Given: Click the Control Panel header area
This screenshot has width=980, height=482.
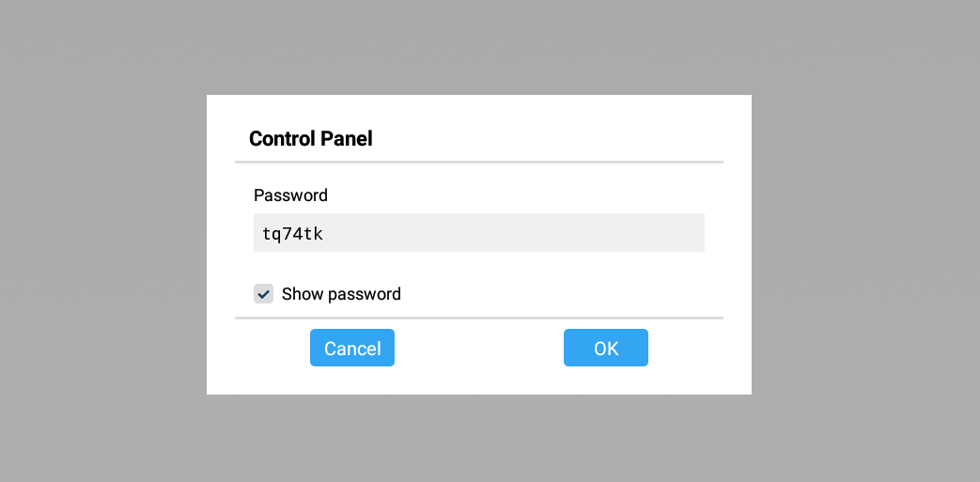Looking at the screenshot, I should point(478,139).
